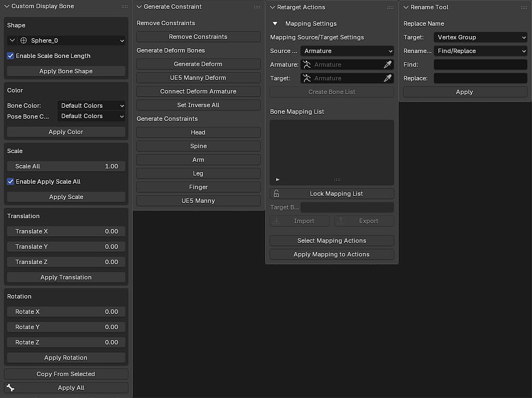
Task: Open the Rename Find/Replace dropdown
Action: (481, 51)
